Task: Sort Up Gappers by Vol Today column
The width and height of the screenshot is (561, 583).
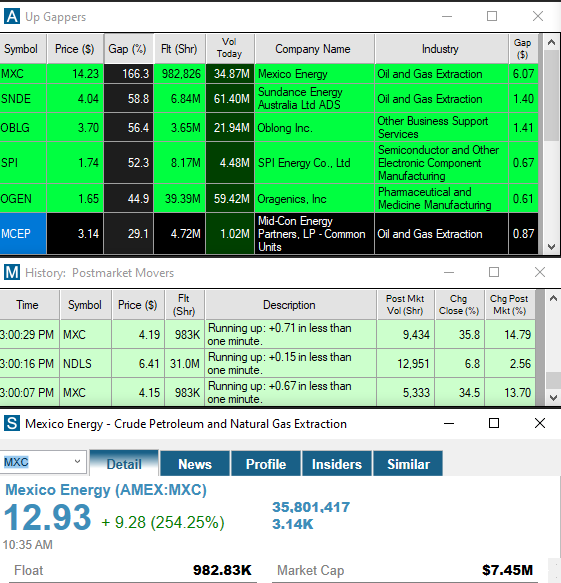Action: click(x=230, y=49)
